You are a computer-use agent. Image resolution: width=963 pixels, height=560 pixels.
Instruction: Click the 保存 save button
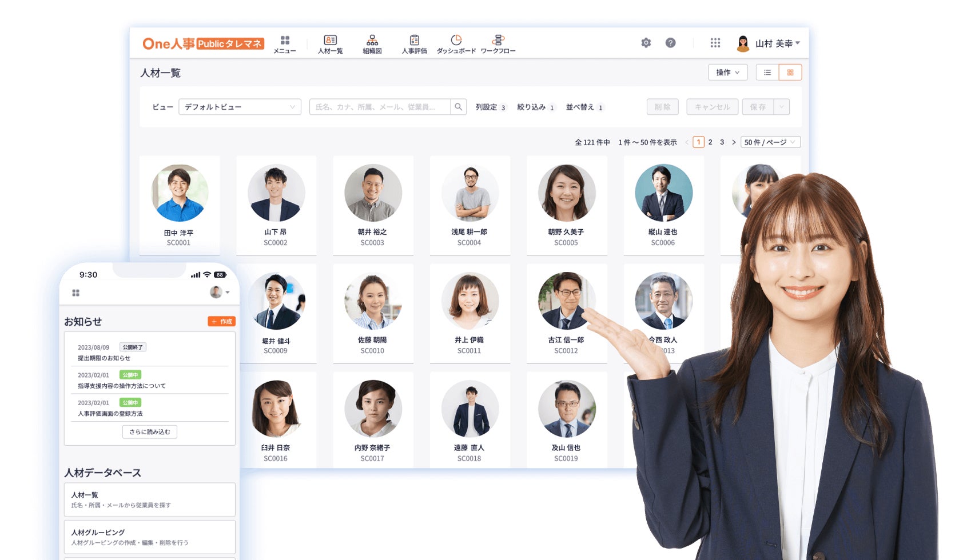[x=758, y=107]
